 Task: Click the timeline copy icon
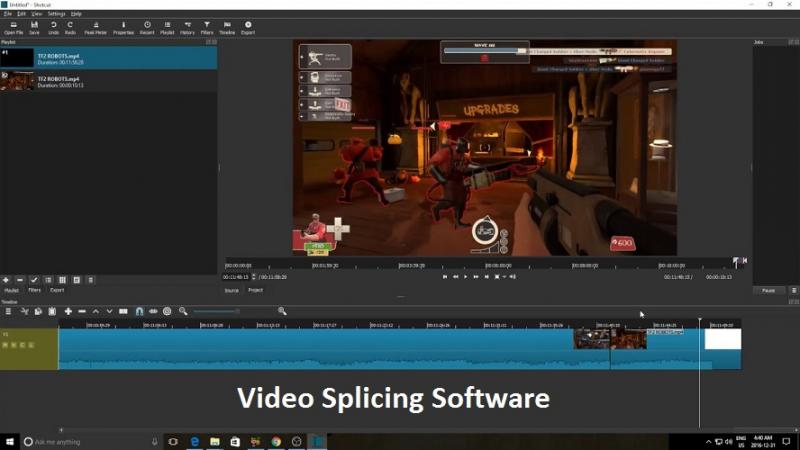[x=38, y=311]
